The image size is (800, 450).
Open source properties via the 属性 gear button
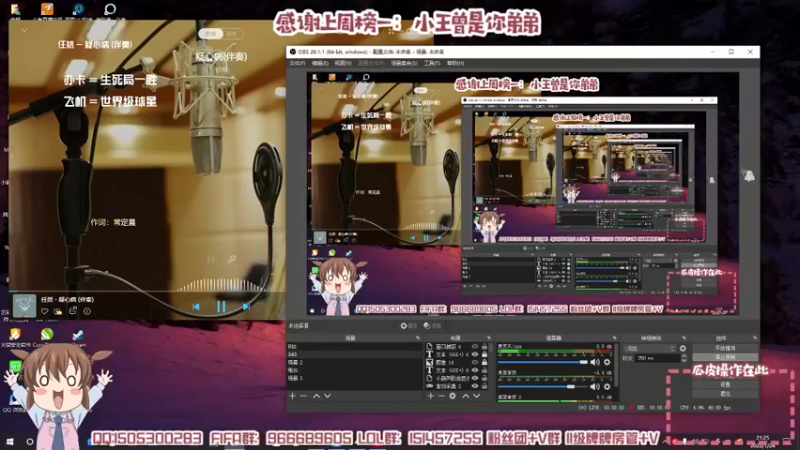(x=408, y=326)
